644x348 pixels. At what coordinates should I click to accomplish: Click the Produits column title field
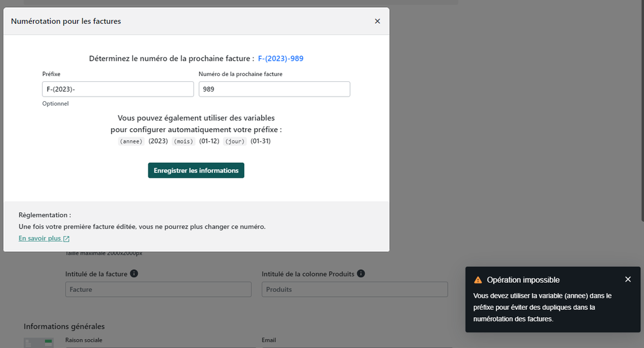coord(355,289)
